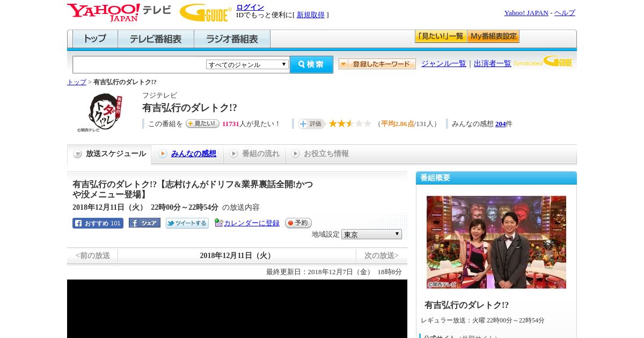
Task: Select お役立ち情報 tab
Action: (320, 154)
